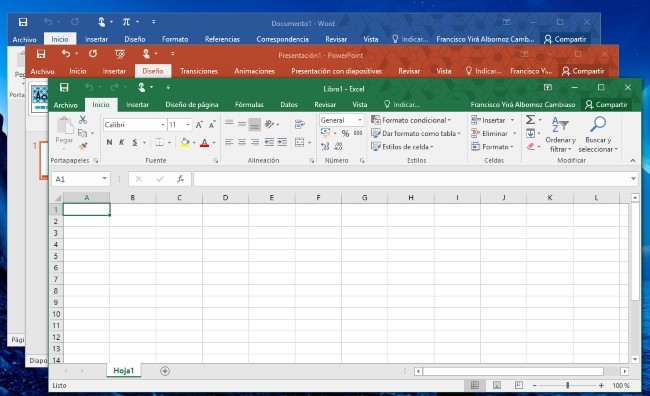Click the Save icon in the Excel title bar
650x396 pixels.
pyautogui.click(x=64, y=87)
